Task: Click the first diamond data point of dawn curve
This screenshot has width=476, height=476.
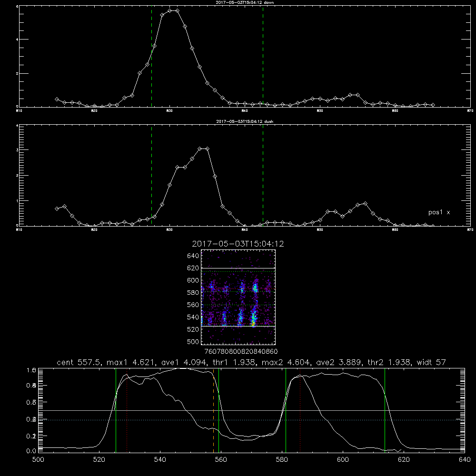Action: 57,99
